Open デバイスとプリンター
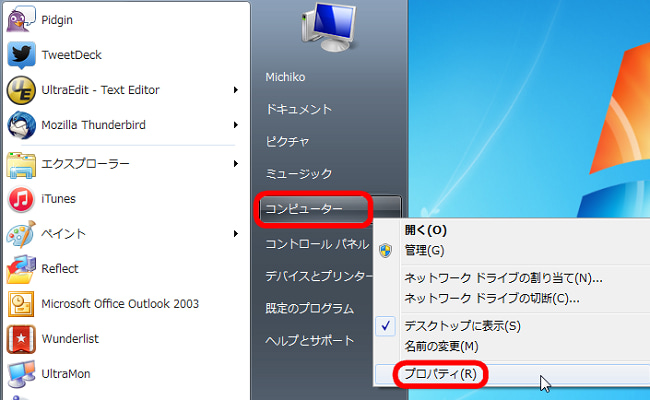 pos(319,276)
